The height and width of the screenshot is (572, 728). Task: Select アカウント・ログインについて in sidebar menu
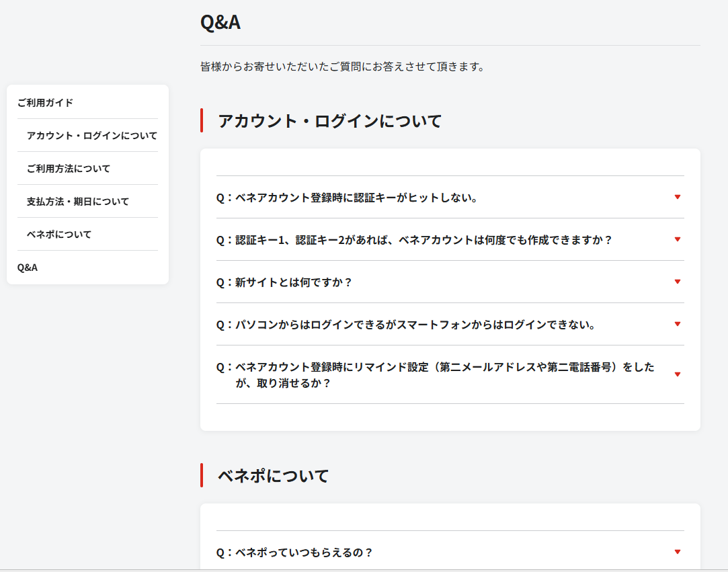(x=91, y=136)
